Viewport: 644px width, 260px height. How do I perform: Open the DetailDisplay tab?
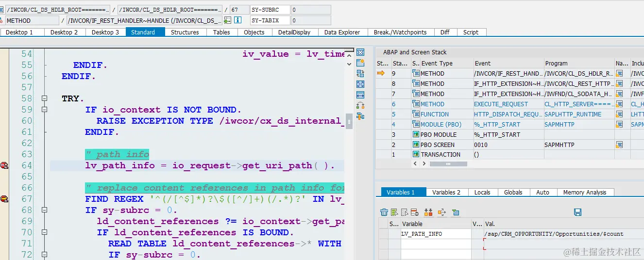click(x=294, y=32)
